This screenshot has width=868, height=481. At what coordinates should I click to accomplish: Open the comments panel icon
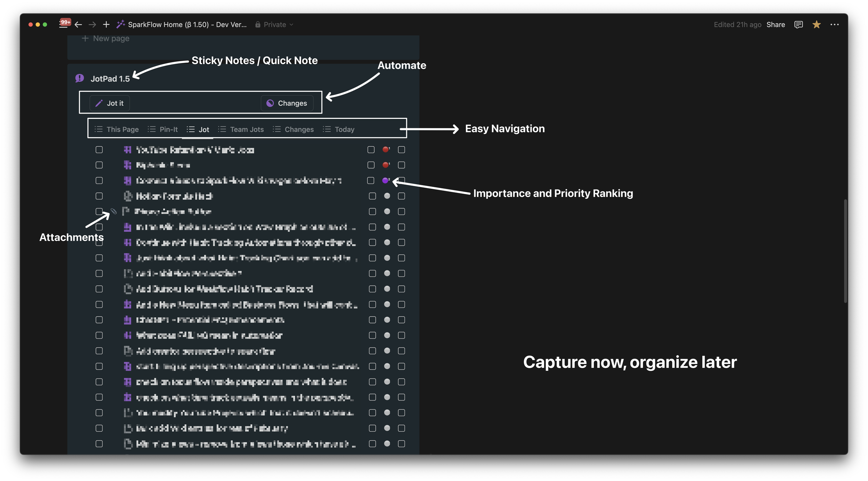tap(798, 25)
